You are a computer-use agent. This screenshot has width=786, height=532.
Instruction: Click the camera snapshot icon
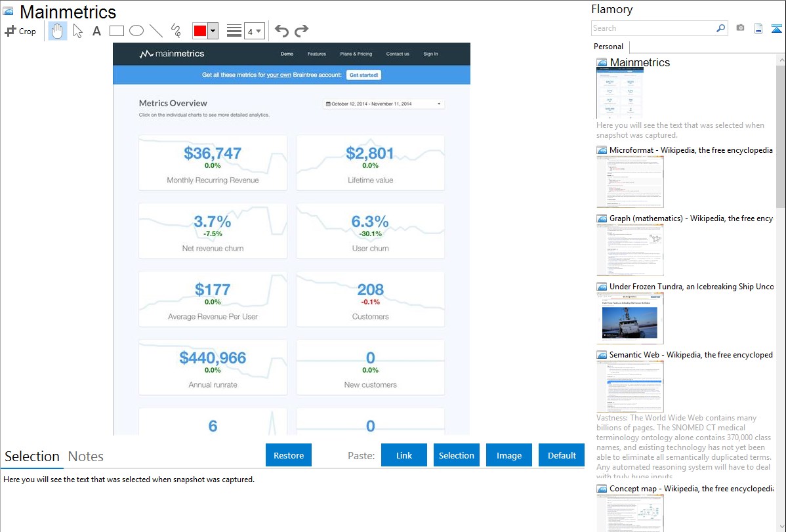tap(740, 28)
